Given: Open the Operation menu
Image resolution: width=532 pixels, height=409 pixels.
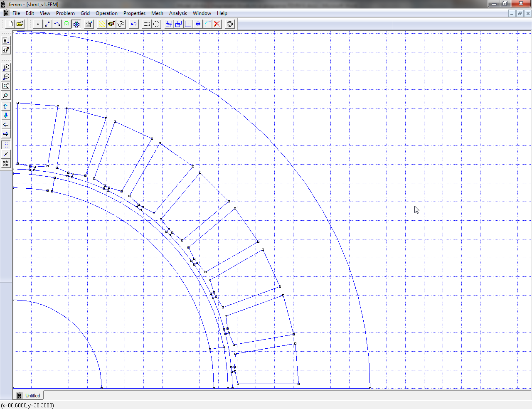Looking at the screenshot, I should tap(106, 13).
